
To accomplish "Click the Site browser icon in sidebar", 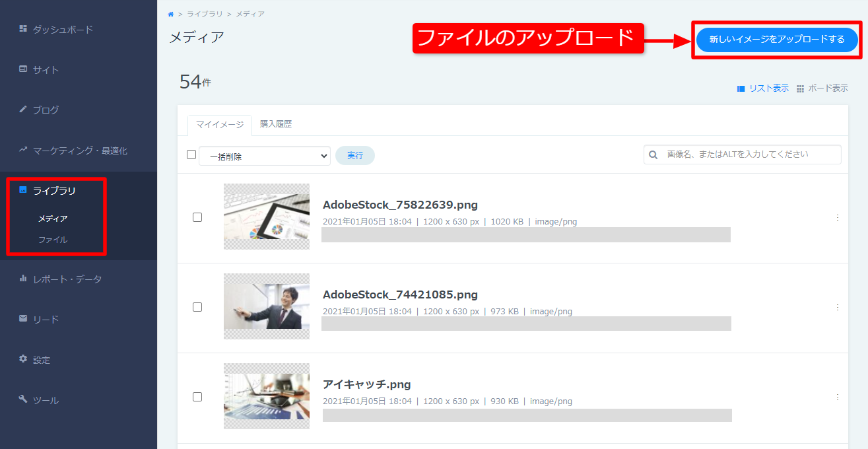I will (x=23, y=69).
